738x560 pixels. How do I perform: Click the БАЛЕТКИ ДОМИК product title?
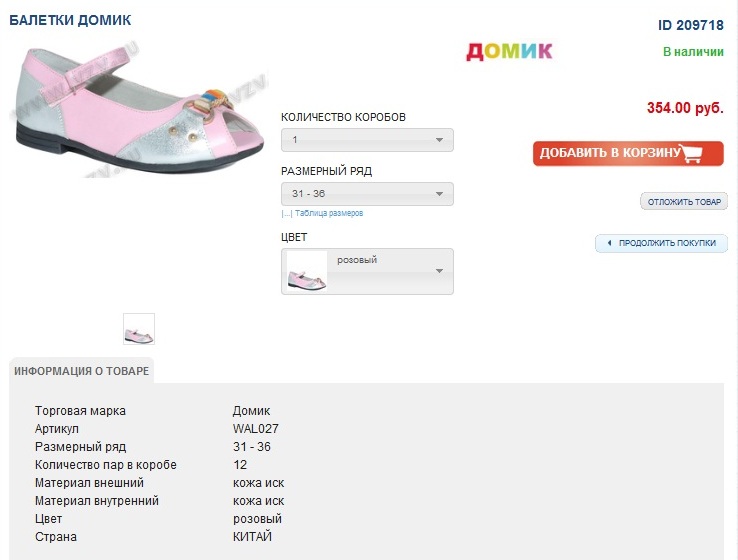point(70,20)
